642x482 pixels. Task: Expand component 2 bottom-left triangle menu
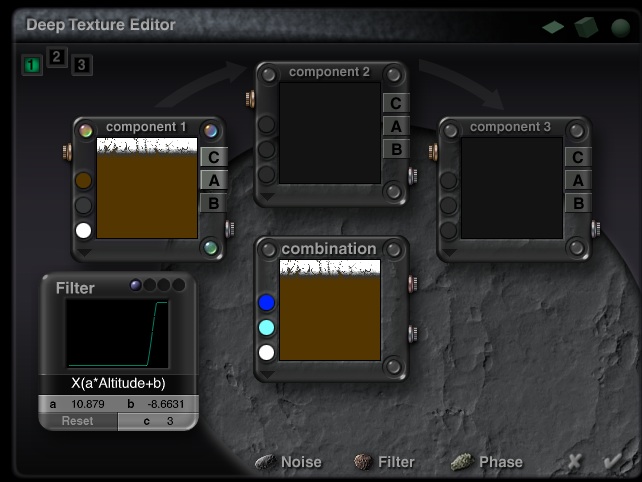(x=267, y=197)
